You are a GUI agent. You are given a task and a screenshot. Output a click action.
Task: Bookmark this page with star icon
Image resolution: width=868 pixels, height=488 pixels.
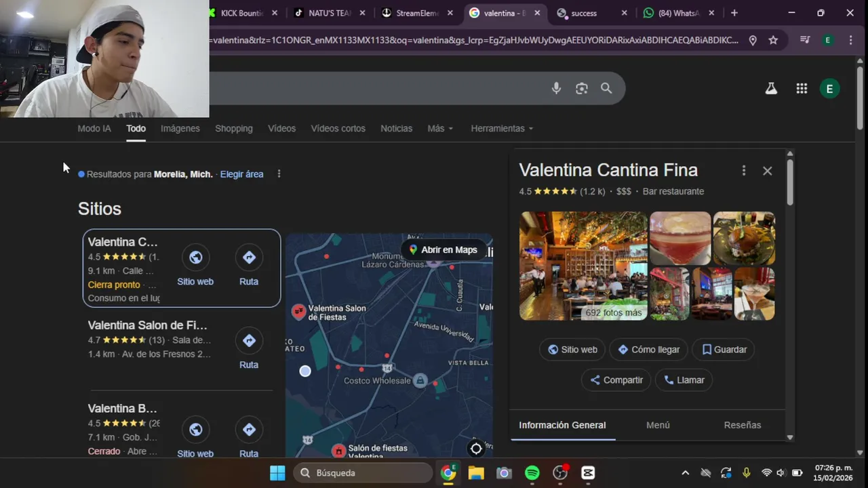pyautogui.click(x=773, y=40)
